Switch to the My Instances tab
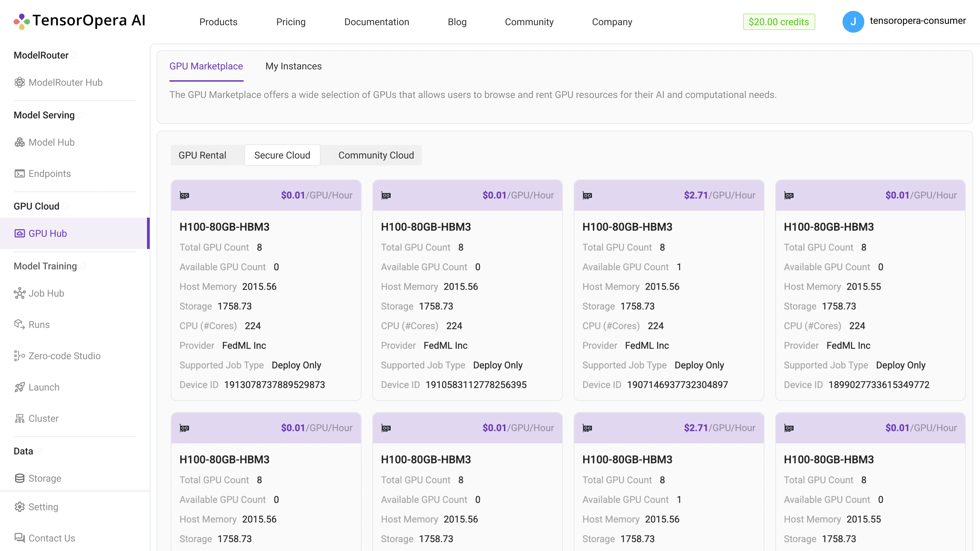This screenshot has width=980, height=551. [x=293, y=66]
